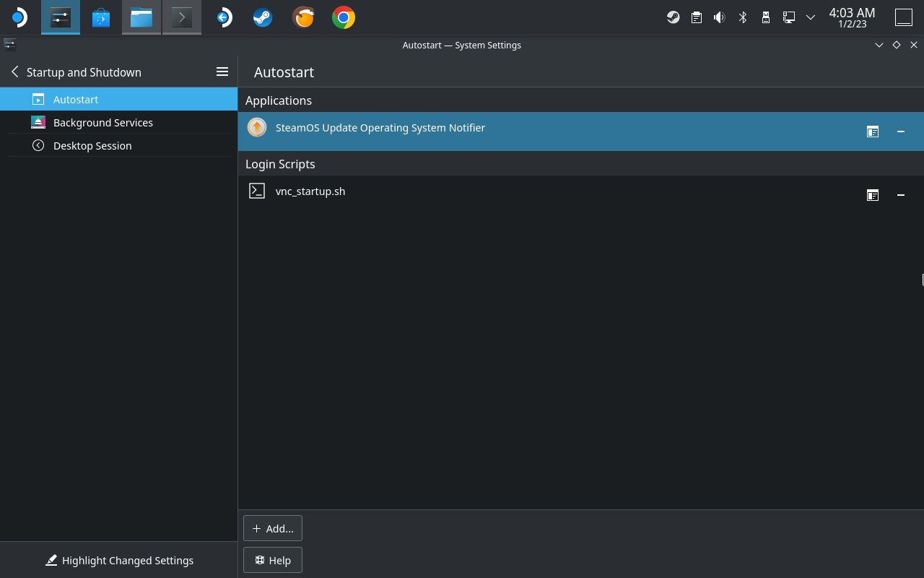
Task: Open window menu icon in the title bar
Action: [9, 45]
